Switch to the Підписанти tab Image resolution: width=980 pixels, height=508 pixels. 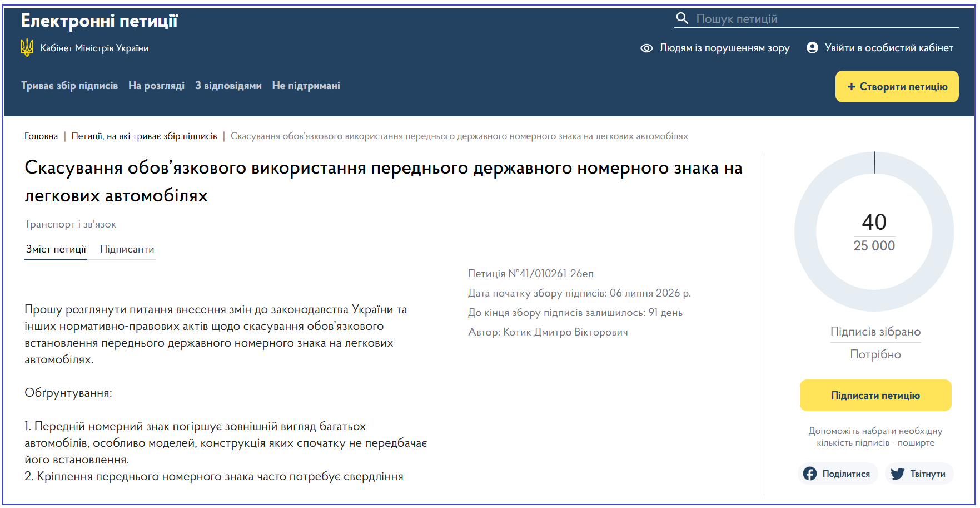pyautogui.click(x=127, y=249)
